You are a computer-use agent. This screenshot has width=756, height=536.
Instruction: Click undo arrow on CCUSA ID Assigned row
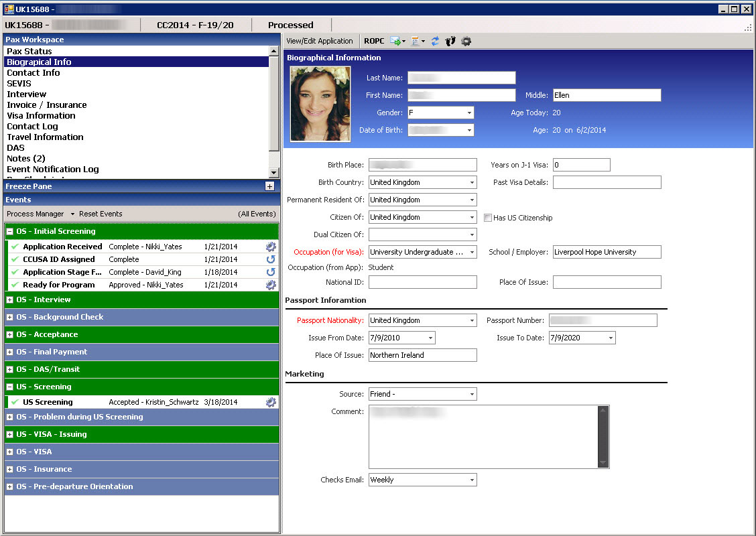click(271, 259)
